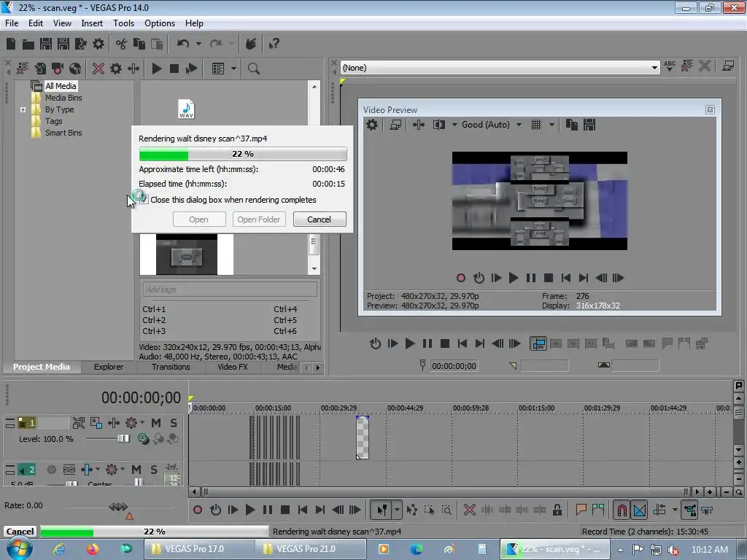This screenshot has width=747, height=560.
Task: Click Save Snapshot to file icon
Action: pos(589,125)
